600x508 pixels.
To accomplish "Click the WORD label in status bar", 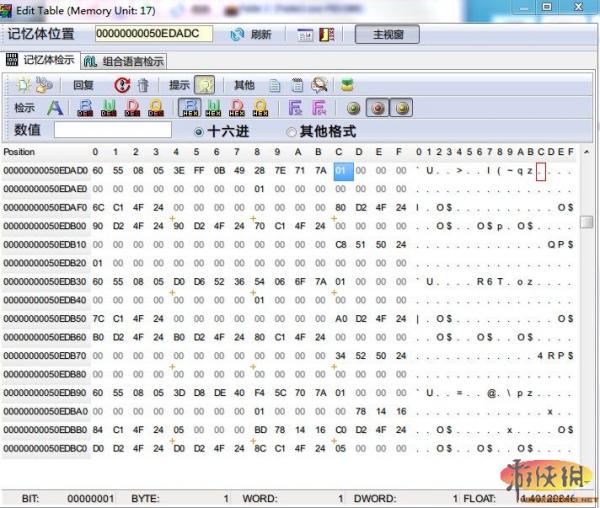I will (x=260, y=499).
